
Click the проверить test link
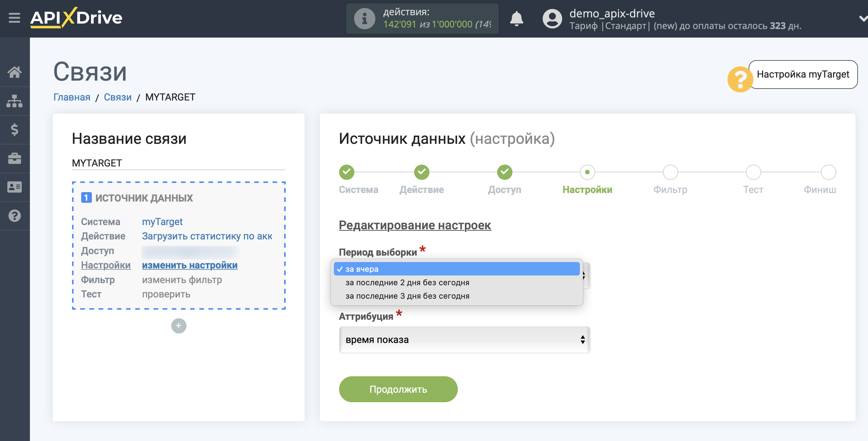pos(166,294)
